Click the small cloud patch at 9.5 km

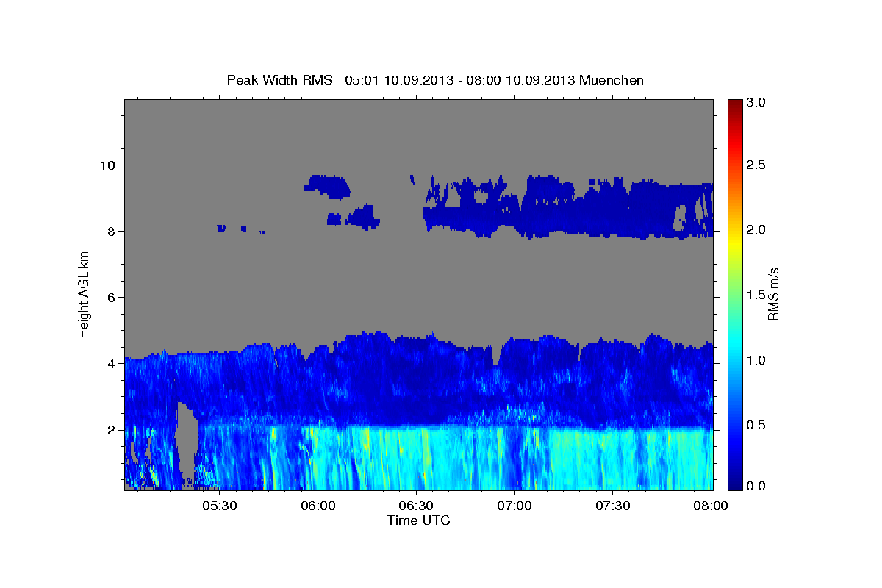pyautogui.click(x=328, y=185)
